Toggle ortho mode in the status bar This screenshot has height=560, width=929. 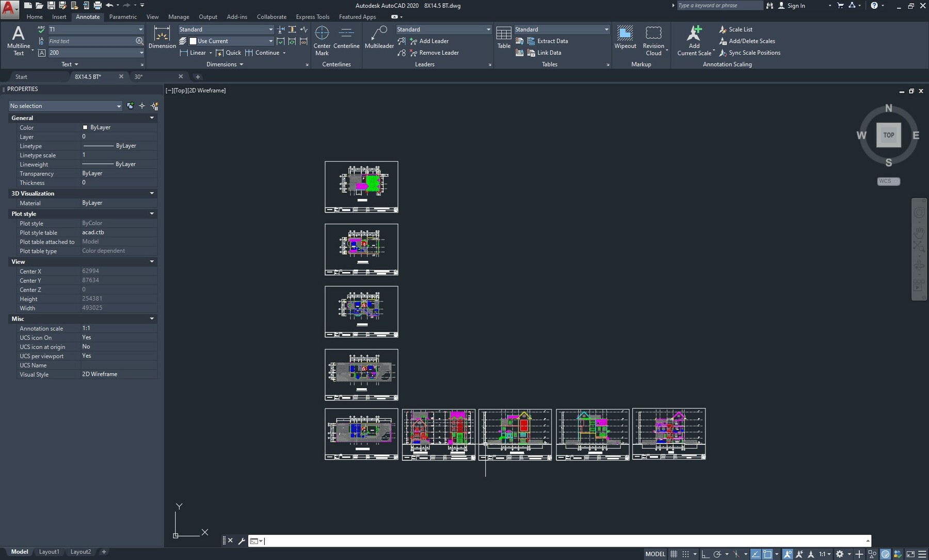705,553
